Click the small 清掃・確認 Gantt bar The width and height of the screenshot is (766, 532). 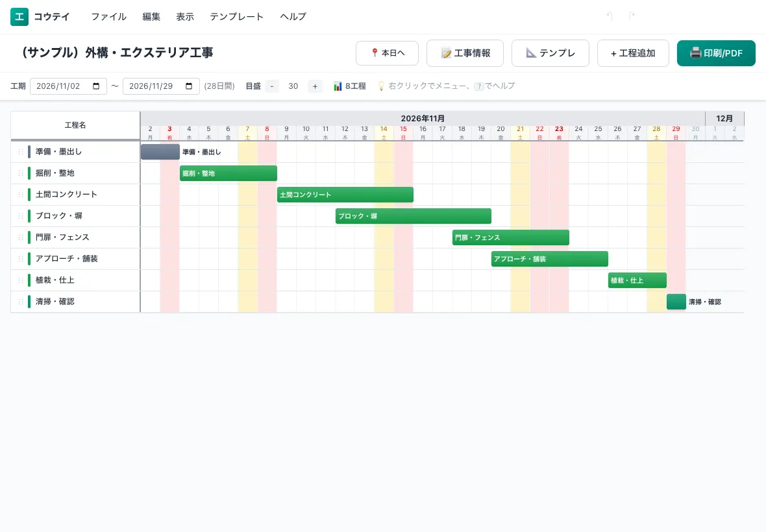click(676, 302)
